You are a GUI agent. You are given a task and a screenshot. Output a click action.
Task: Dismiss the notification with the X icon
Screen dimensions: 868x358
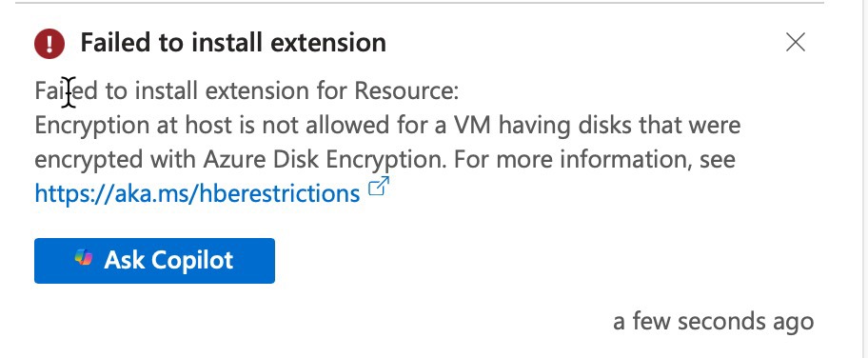796,42
